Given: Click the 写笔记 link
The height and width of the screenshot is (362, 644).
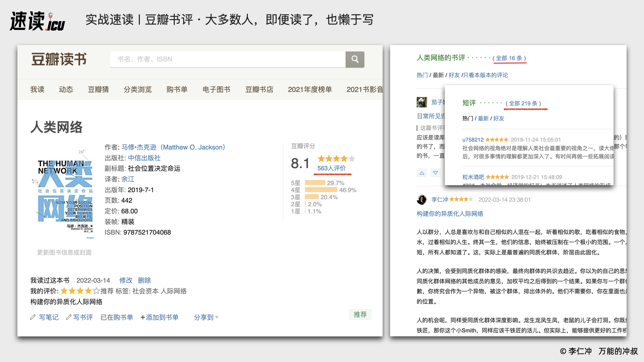Looking at the screenshot, I should [49, 317].
